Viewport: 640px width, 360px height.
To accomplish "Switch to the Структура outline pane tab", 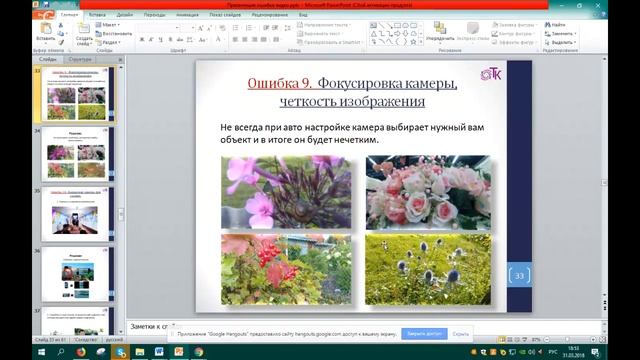I will point(80,59).
